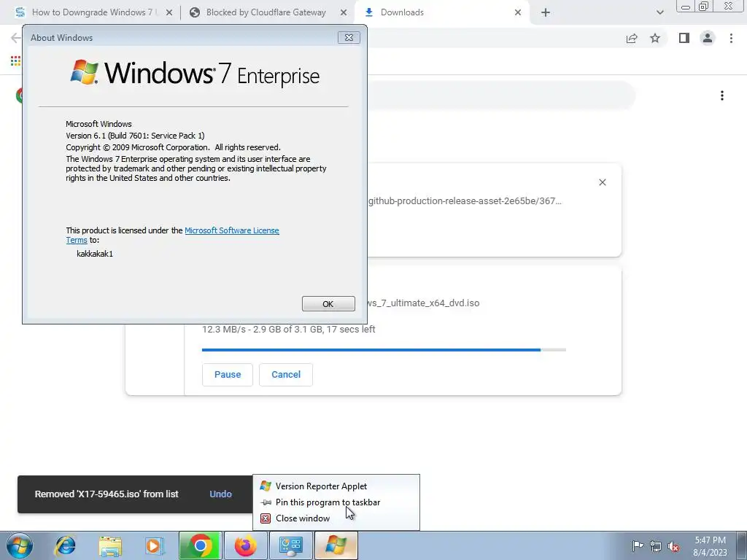Undo removal of X17-59465.iso

(x=220, y=494)
